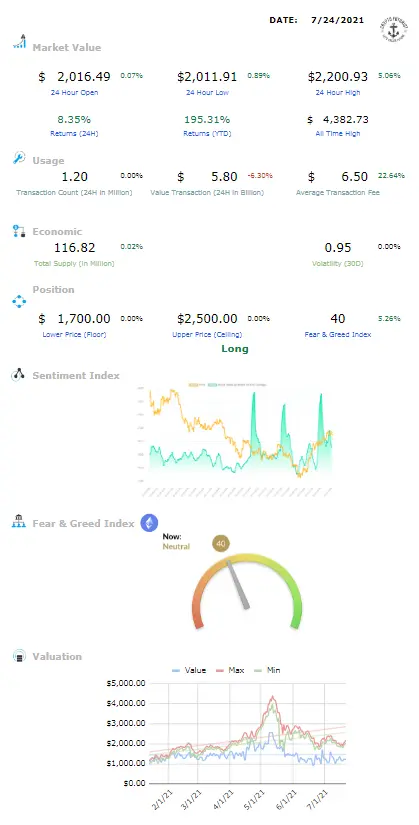Toggle the Value series in valuation legend
Image resolution: width=419 pixels, height=825 pixels.
(189, 670)
